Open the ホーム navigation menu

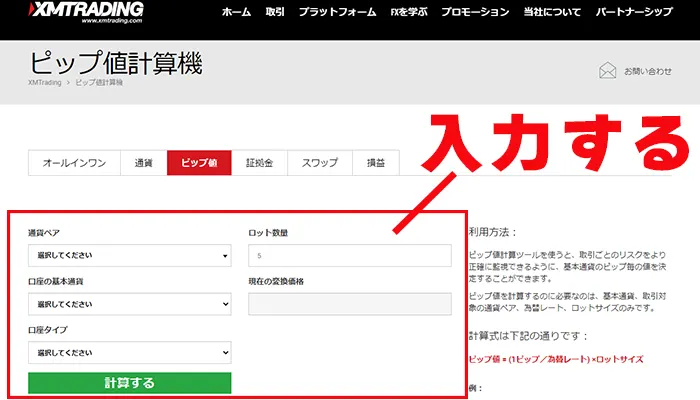point(236,12)
